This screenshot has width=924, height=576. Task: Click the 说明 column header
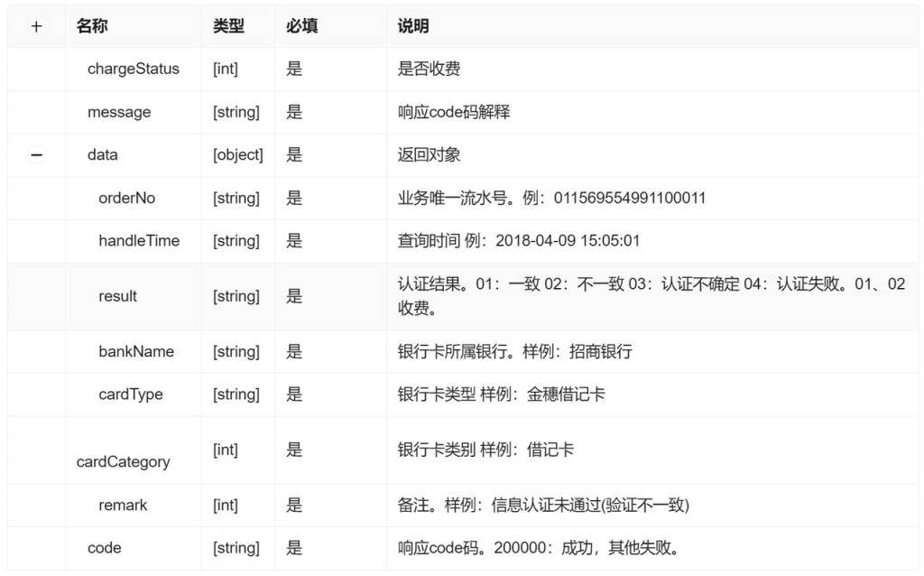click(413, 27)
